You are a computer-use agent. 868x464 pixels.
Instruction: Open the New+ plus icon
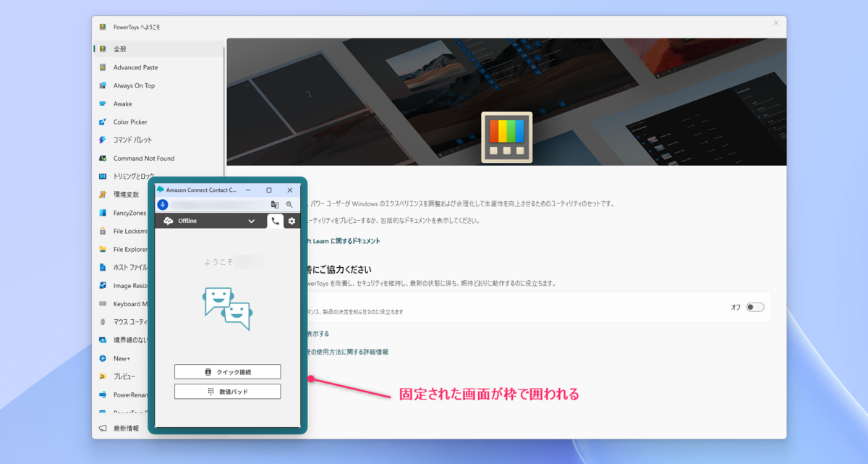click(103, 358)
